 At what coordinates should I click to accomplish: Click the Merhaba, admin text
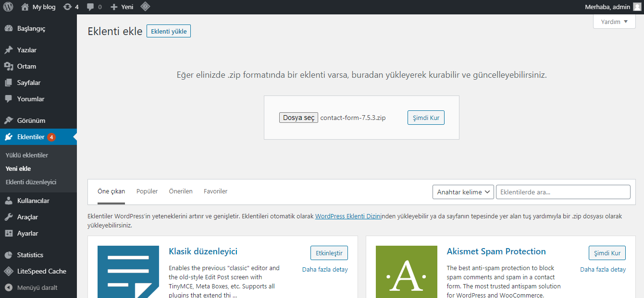pos(607,7)
